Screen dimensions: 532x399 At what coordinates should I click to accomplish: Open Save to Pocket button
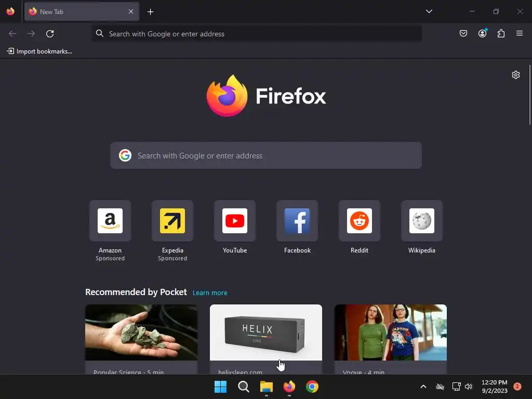click(463, 33)
